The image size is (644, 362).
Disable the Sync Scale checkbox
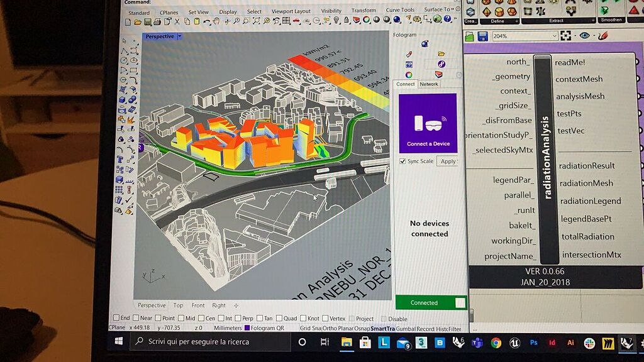click(x=402, y=161)
